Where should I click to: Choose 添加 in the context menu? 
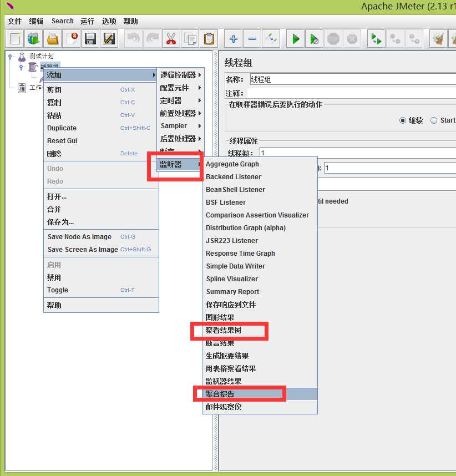click(x=100, y=75)
